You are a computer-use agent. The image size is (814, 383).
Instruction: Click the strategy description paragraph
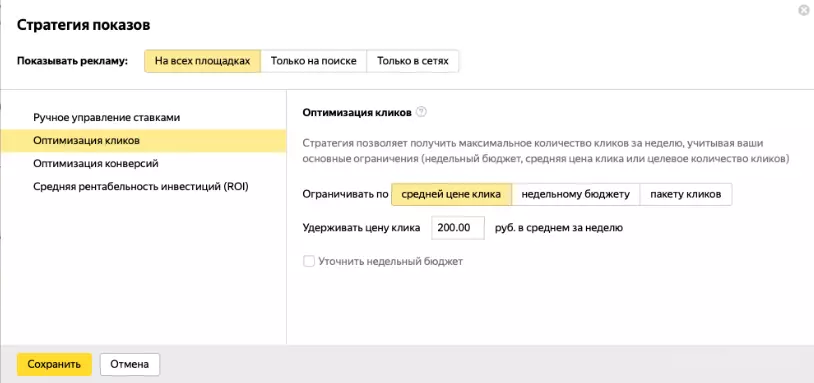pos(546,151)
